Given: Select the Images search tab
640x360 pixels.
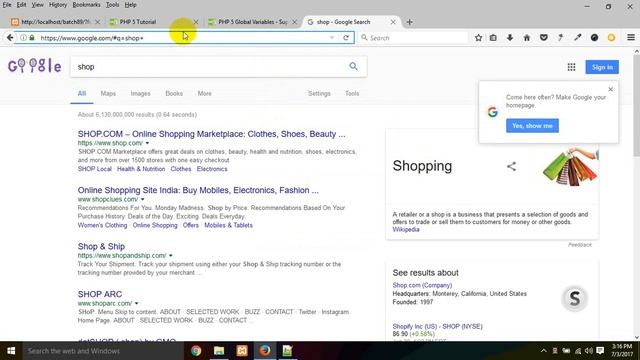Looking at the screenshot, I should click(140, 93).
